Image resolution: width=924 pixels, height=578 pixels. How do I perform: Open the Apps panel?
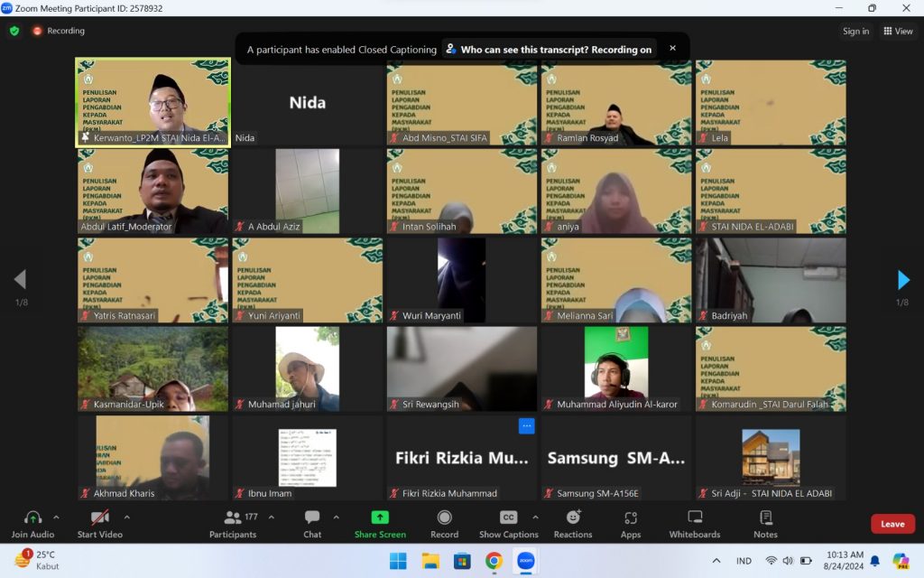tap(631, 523)
